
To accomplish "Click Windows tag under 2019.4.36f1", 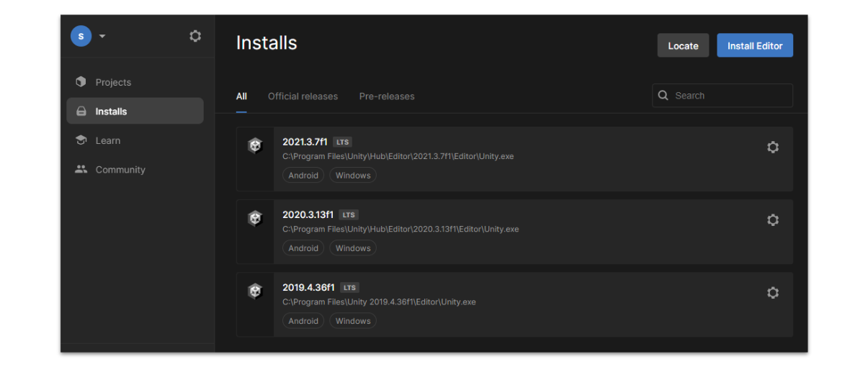I will (353, 321).
